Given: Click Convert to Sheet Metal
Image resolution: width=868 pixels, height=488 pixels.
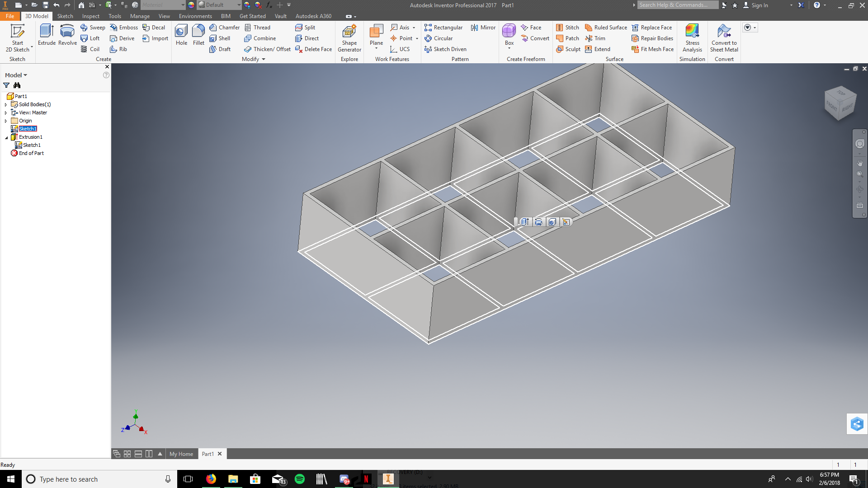Looking at the screenshot, I should tap(724, 38).
